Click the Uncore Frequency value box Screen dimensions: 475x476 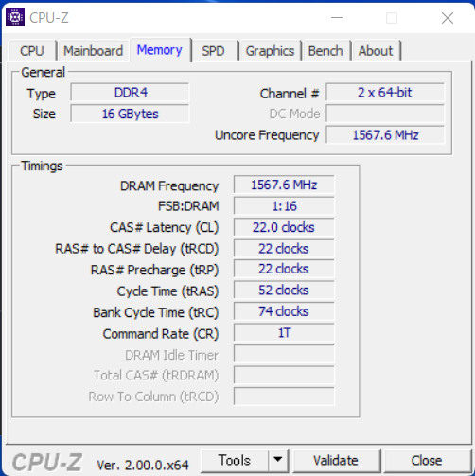pos(385,135)
